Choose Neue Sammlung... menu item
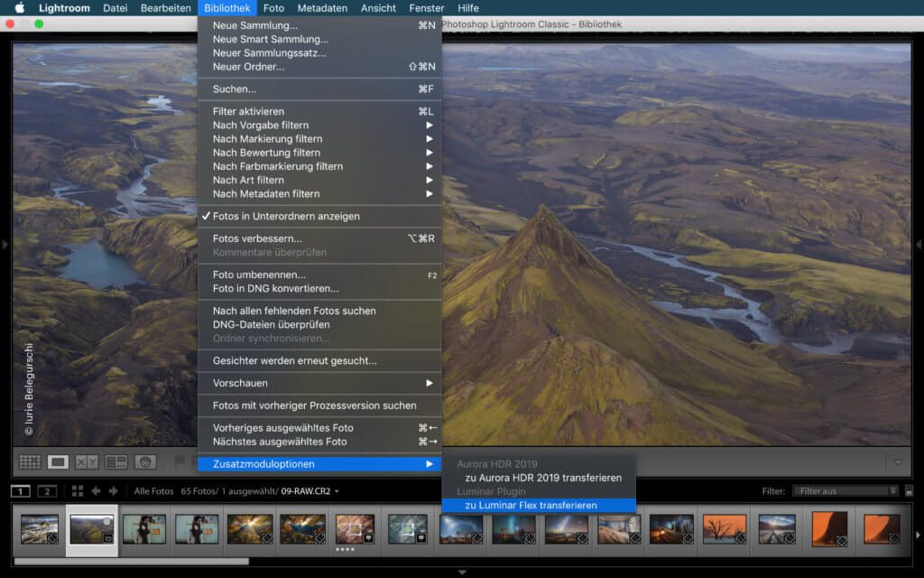The width and height of the screenshot is (924, 578). (x=320, y=25)
